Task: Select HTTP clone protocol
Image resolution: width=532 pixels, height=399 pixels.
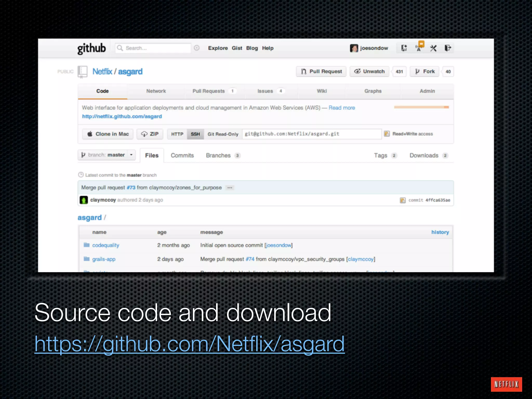Action: (x=177, y=134)
